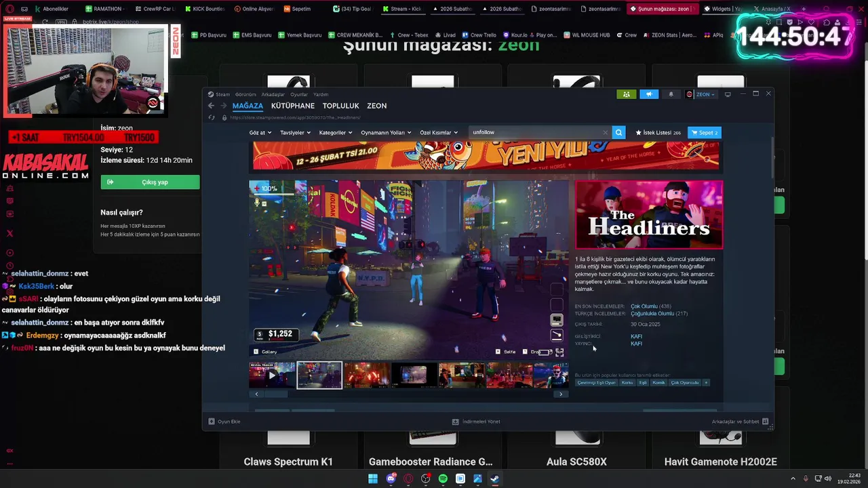The image size is (868, 488).
Task: Expand the Göz at store menu
Action: 260,133
